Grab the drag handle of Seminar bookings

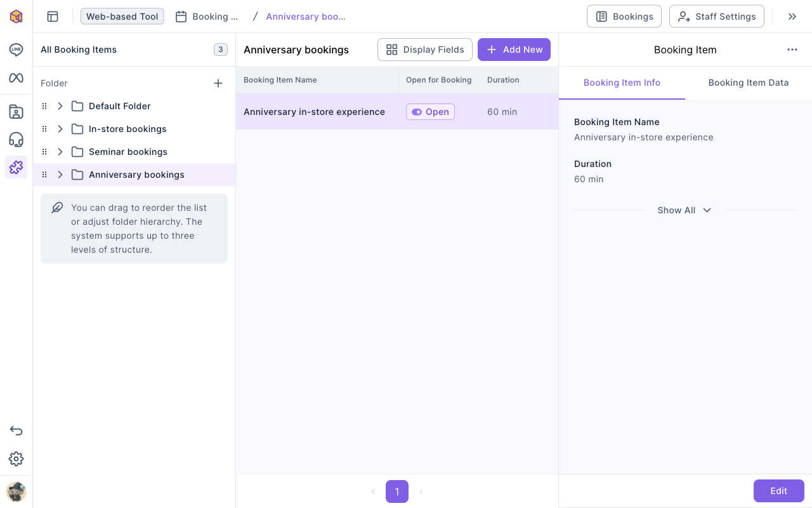pyautogui.click(x=44, y=152)
